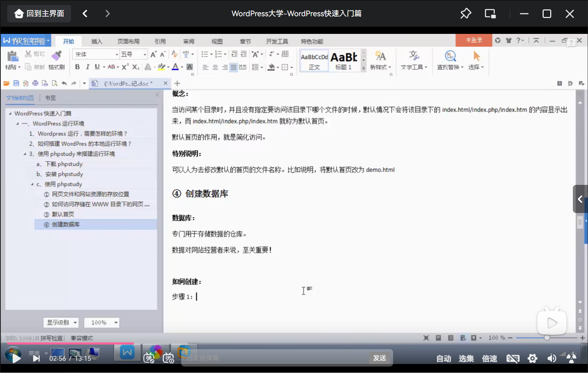Decrease font size with A- icon

(163, 54)
